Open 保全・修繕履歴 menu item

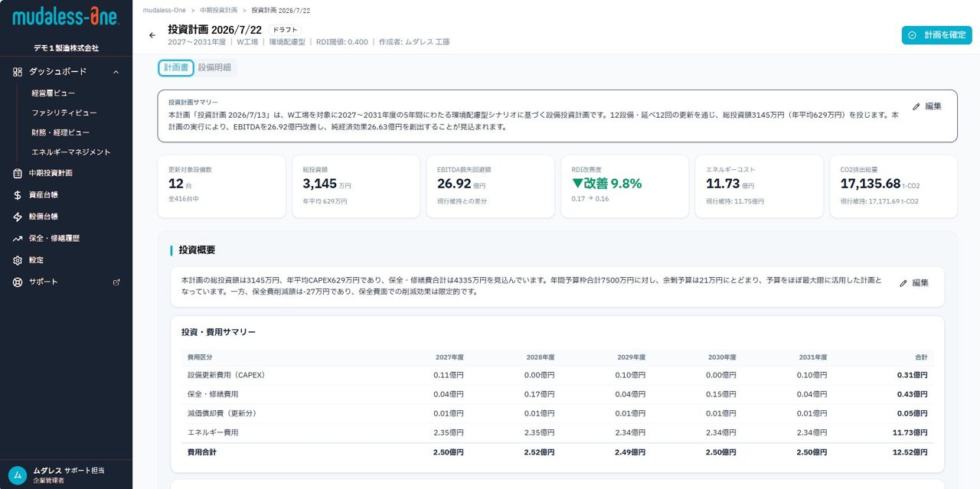54,238
